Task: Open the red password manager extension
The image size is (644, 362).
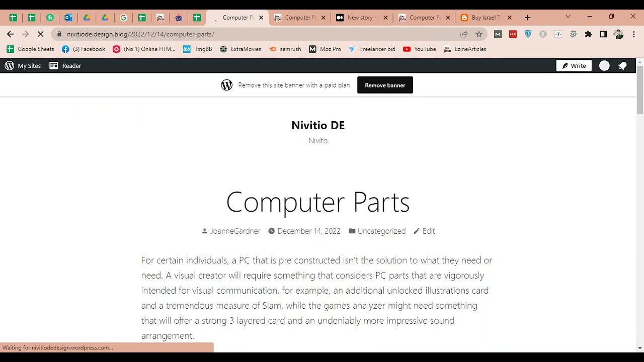Action: (x=513, y=34)
